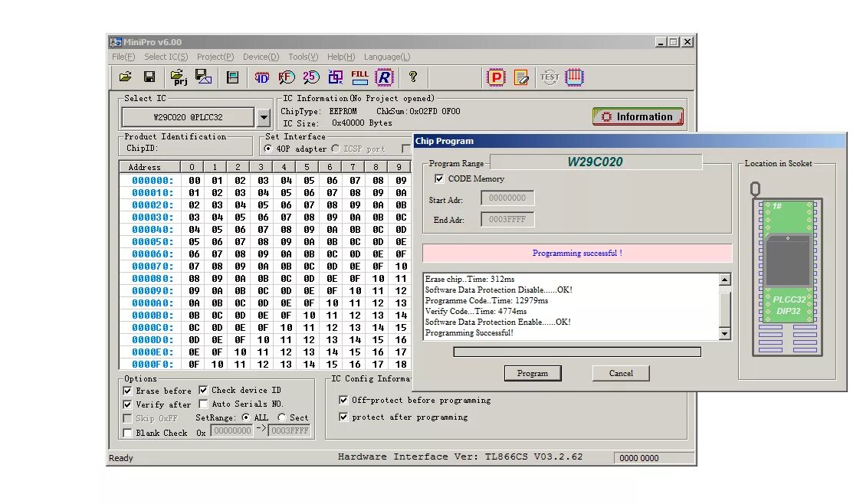Select SetRange ALL radio button
This screenshot has width=863, height=504.
coord(246,417)
